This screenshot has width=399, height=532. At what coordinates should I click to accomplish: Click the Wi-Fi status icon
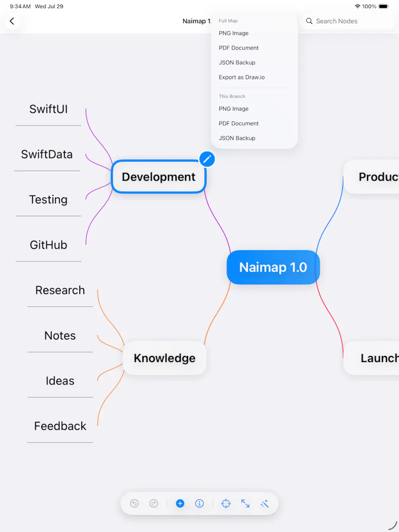pos(357,6)
